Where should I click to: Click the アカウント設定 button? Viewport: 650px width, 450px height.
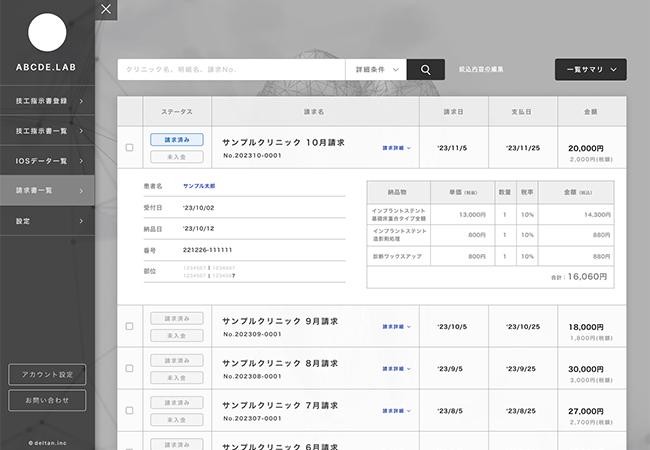47,375
